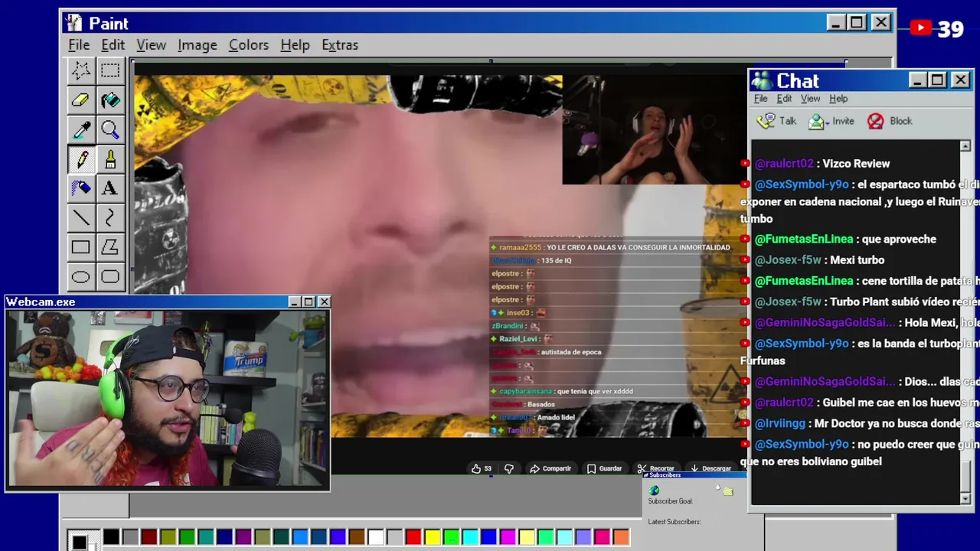Choose the Curve tool
Screen dimensions: 980x551
(x=109, y=218)
